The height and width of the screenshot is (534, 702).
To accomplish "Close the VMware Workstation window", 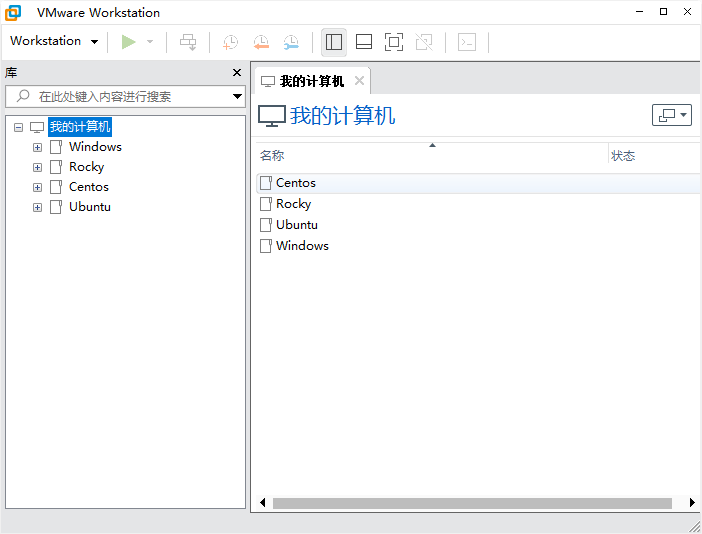I will click(687, 12).
